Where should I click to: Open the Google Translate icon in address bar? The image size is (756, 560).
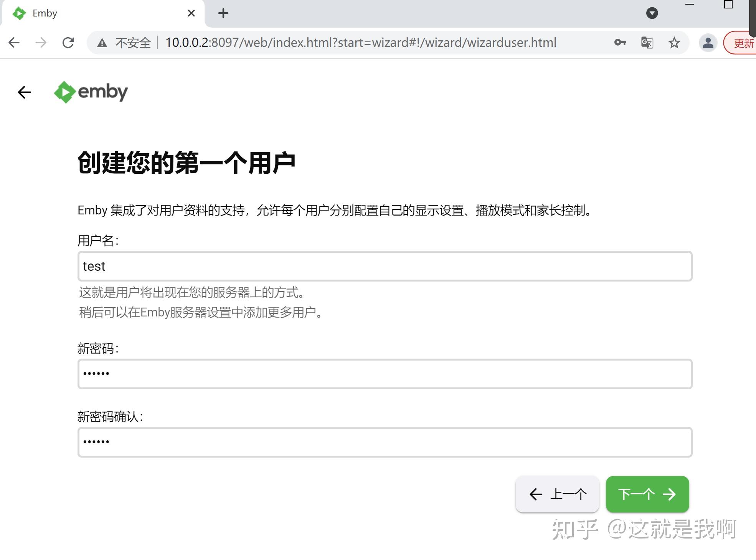tap(647, 43)
